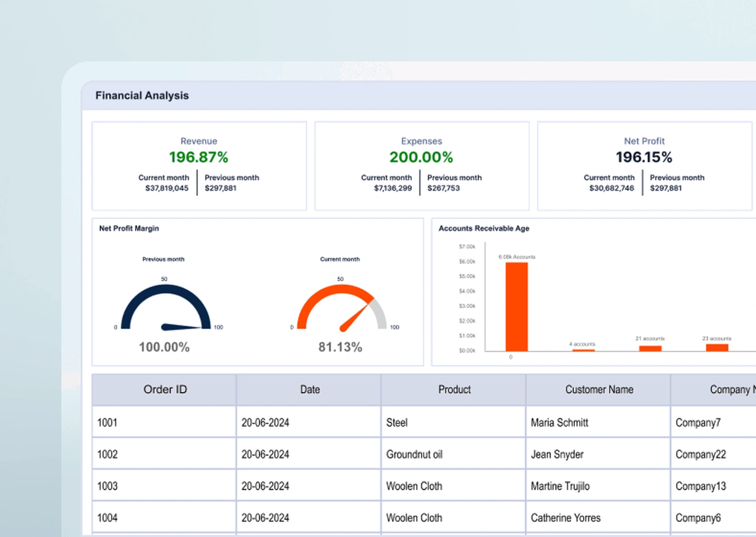Click the bar labeled 21 accounts
This screenshot has height=537, width=756.
tap(650, 349)
